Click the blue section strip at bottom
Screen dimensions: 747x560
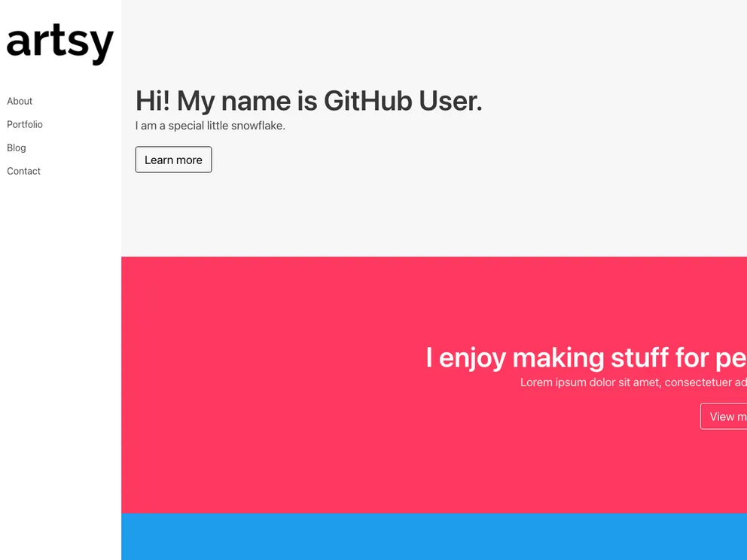coord(434,537)
